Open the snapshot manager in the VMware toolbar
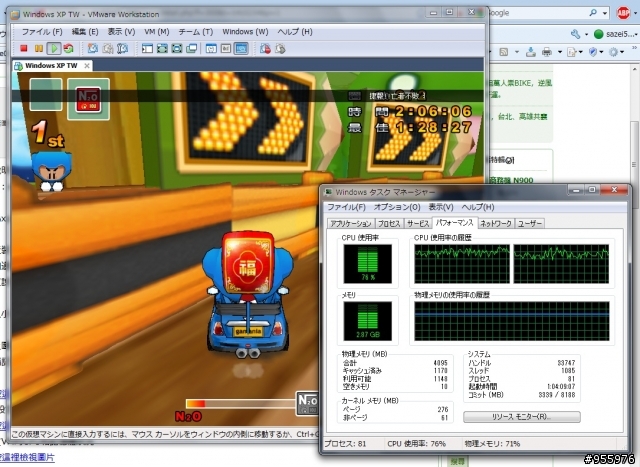Image resolution: width=640 pixels, height=467 pixels. pos(122,49)
